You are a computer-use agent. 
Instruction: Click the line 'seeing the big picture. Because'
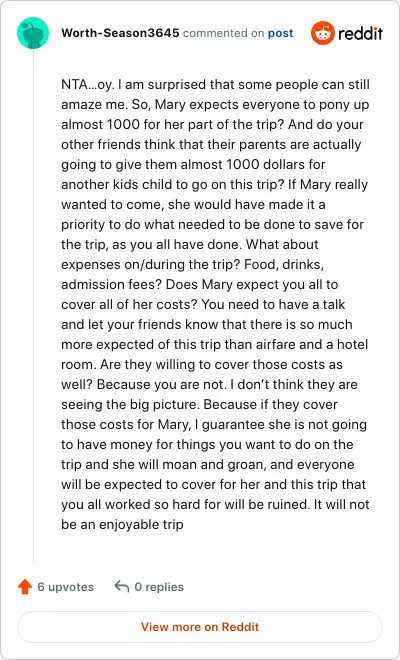(199, 405)
